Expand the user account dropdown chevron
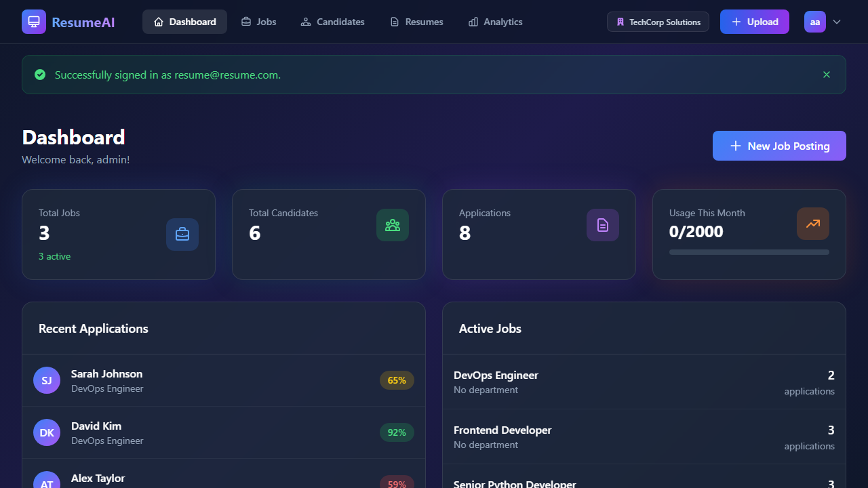The height and width of the screenshot is (488, 868). click(837, 22)
